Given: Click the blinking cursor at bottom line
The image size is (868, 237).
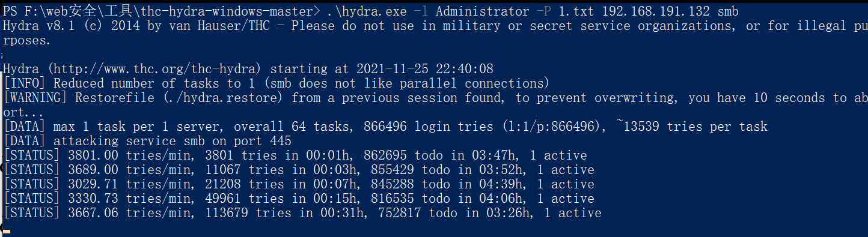Looking at the screenshot, I should 7,231.
